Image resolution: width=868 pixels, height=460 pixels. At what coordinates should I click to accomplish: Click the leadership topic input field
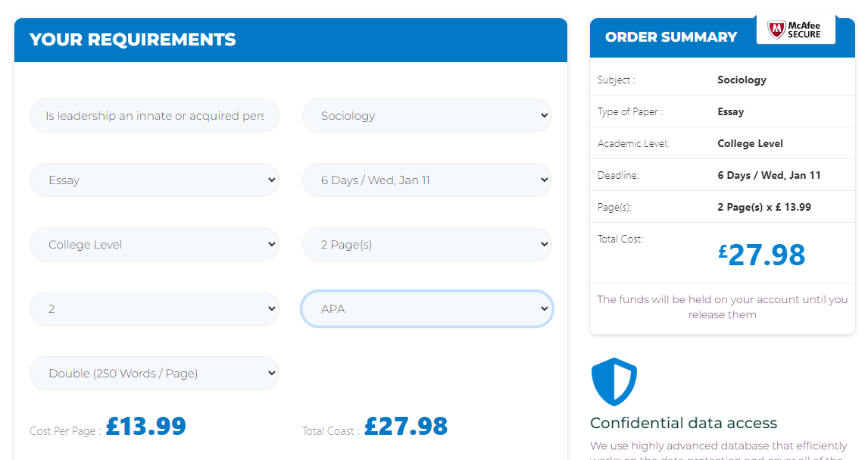click(155, 116)
